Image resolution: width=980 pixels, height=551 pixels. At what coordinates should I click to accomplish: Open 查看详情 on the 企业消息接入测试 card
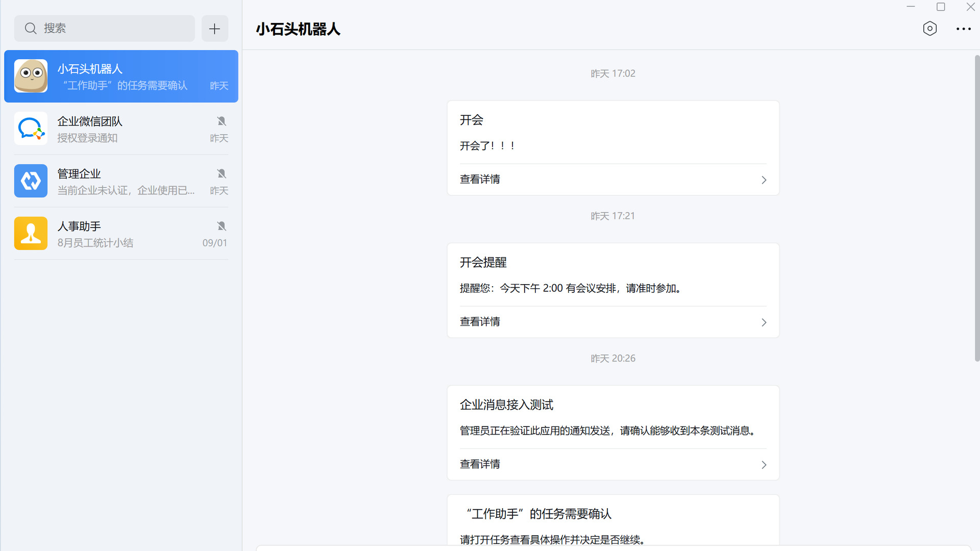[x=480, y=464]
